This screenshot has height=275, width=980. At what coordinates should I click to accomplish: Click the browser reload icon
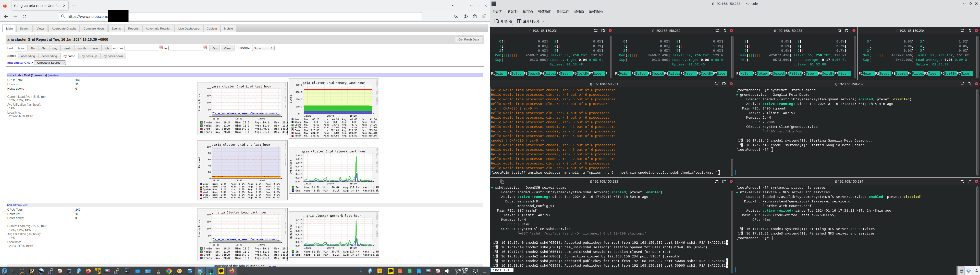point(25,16)
